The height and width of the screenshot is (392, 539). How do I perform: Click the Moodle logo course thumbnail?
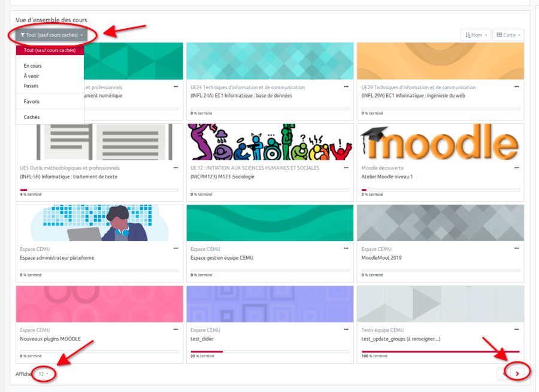pos(440,143)
